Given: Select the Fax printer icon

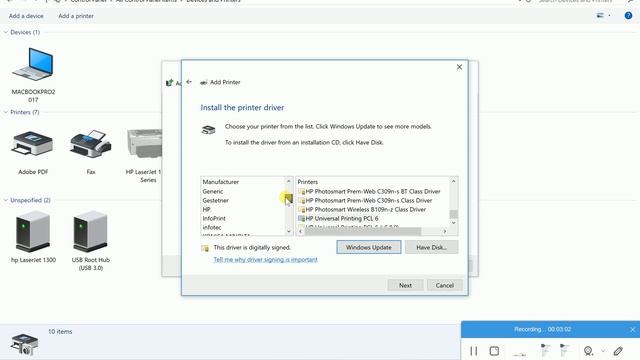Looking at the screenshot, I should (91, 144).
